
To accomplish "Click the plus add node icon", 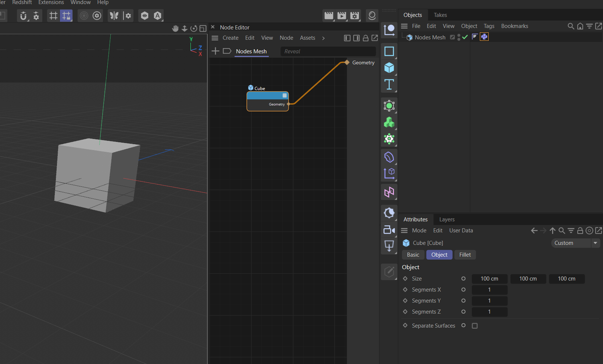I will click(215, 51).
